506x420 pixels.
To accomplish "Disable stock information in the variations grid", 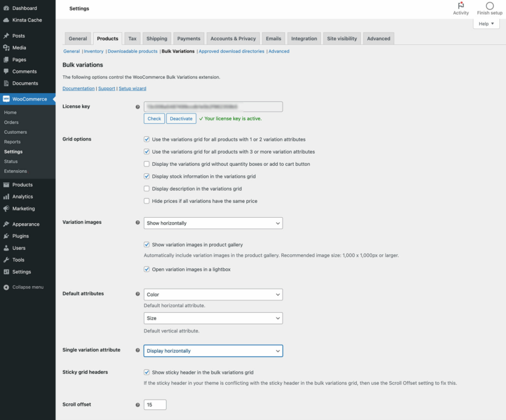I will point(146,176).
